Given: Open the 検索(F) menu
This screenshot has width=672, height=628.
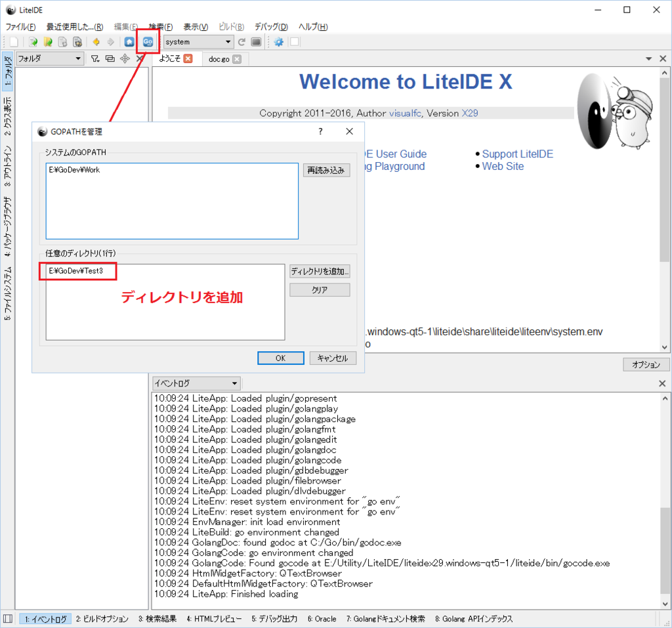Looking at the screenshot, I should click(161, 27).
